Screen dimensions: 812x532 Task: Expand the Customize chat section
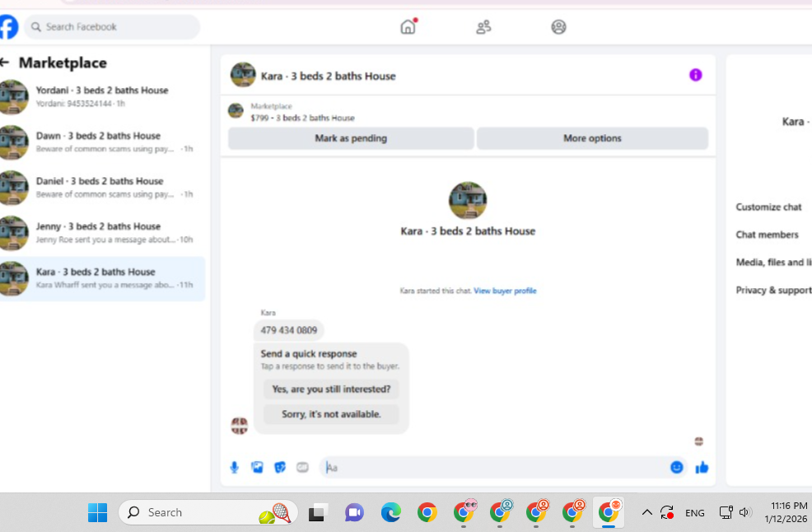(768, 207)
